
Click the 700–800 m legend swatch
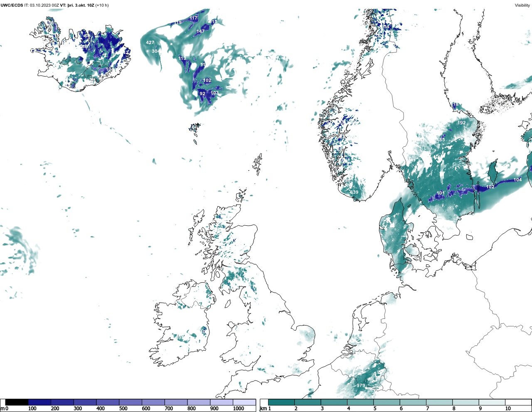176,402
